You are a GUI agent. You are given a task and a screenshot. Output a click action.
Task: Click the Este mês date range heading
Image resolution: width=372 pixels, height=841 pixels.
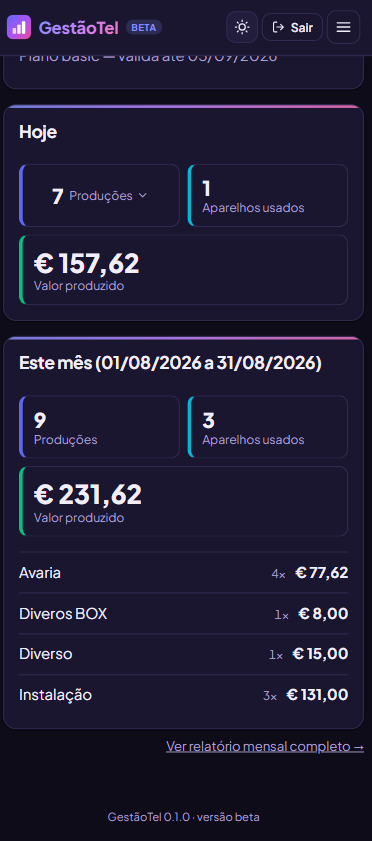(x=170, y=363)
